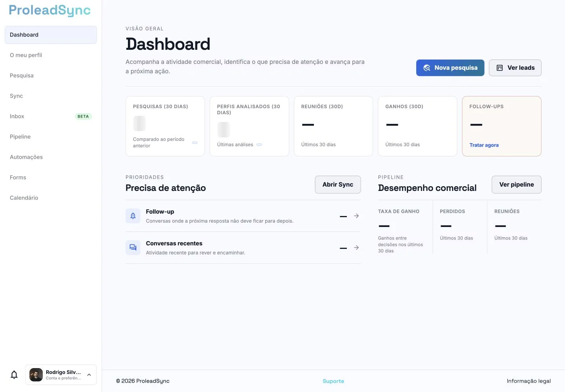Click the Nova pesquisa button

click(x=450, y=68)
